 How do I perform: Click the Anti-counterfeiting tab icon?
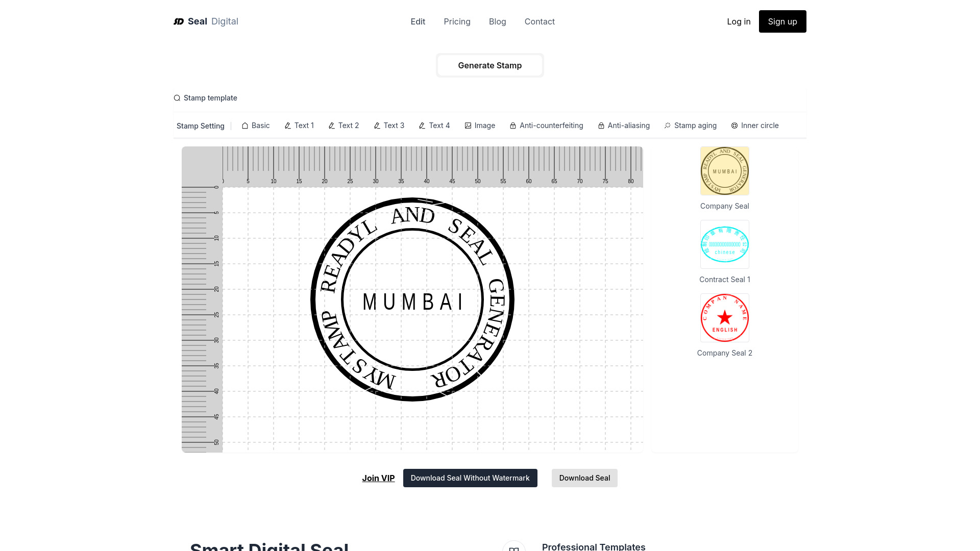click(513, 125)
